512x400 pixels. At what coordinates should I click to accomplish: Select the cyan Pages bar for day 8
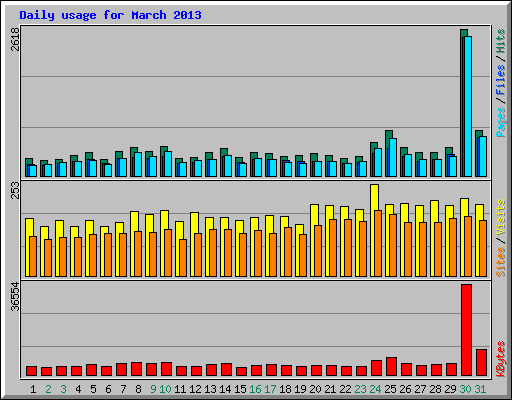(x=138, y=164)
